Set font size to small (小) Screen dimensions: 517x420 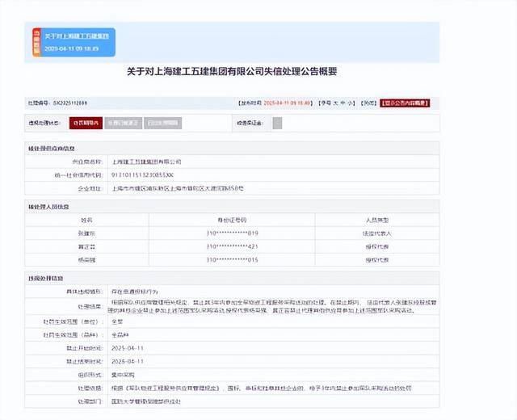(344, 103)
